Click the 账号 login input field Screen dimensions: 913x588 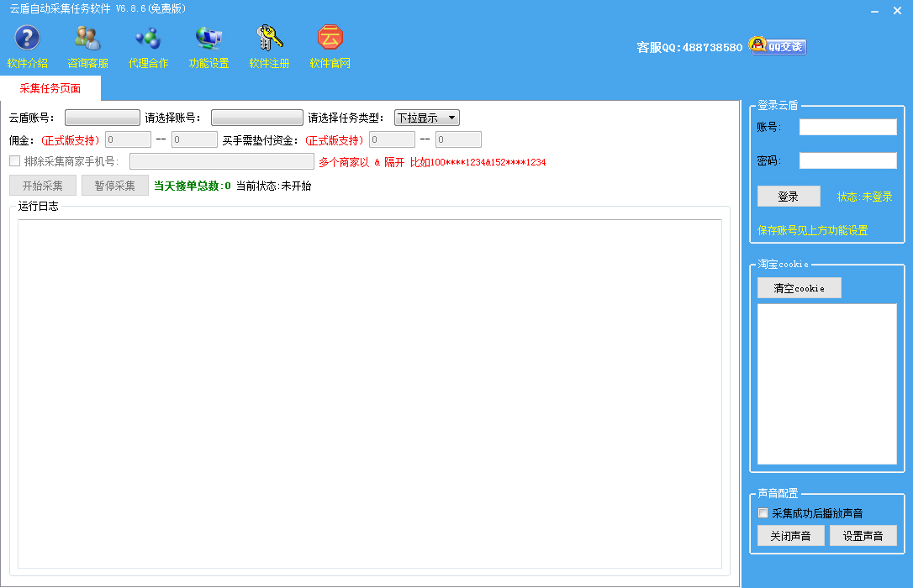click(847, 127)
